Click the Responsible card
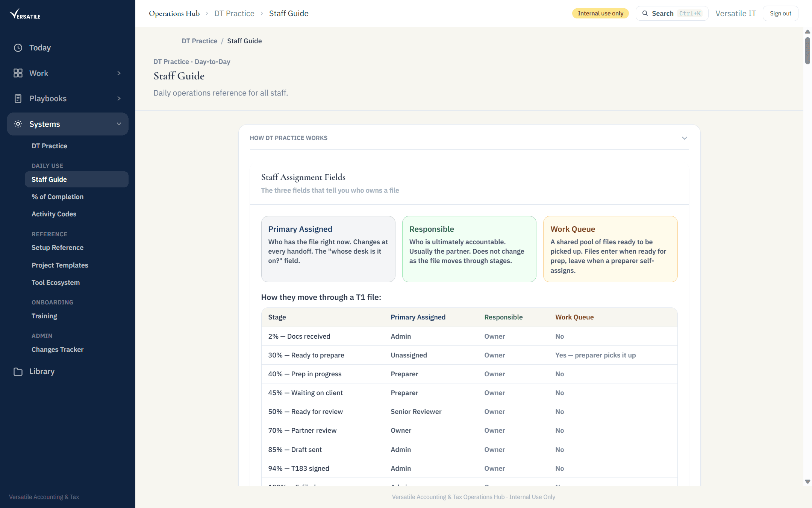 [x=469, y=249]
